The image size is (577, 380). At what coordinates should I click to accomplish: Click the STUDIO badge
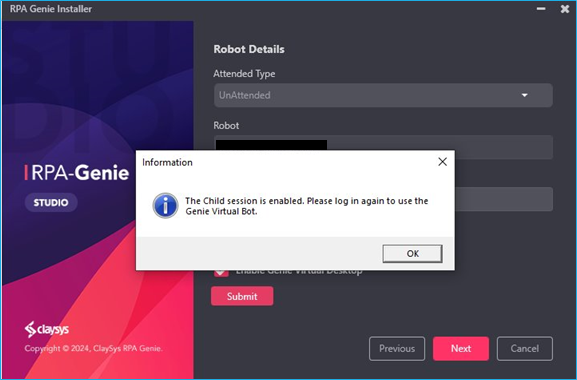click(x=51, y=202)
